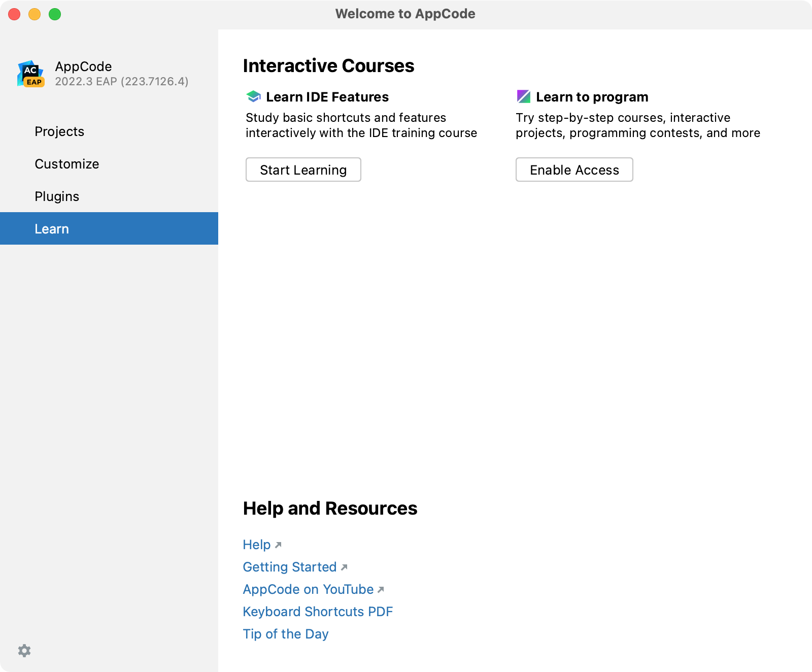
Task: Show the Tip of the Day
Action: pos(286,634)
